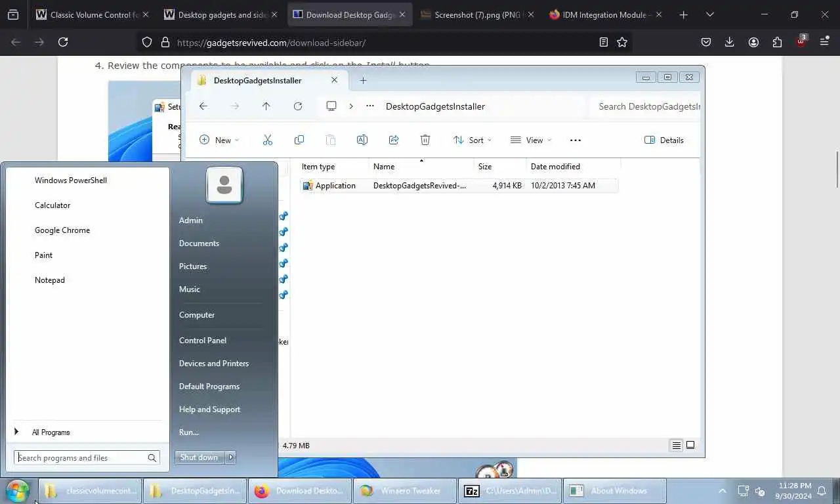Open the View dropdown in Explorer

tap(531, 140)
